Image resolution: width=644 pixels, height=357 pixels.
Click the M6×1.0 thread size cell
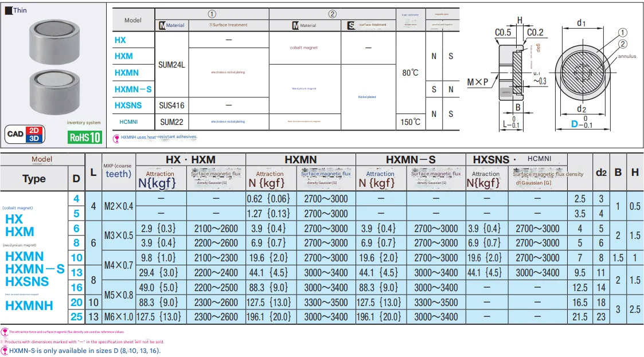[118, 316]
